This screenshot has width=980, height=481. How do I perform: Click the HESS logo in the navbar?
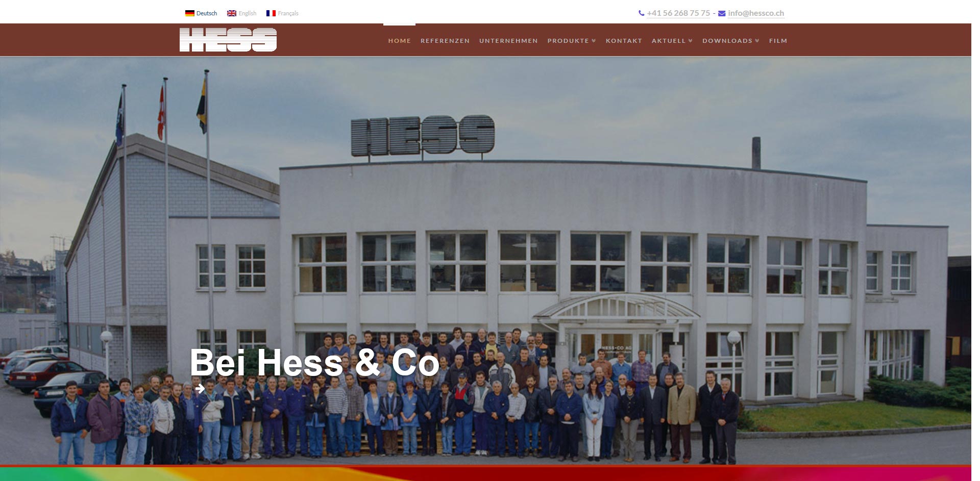click(x=228, y=40)
